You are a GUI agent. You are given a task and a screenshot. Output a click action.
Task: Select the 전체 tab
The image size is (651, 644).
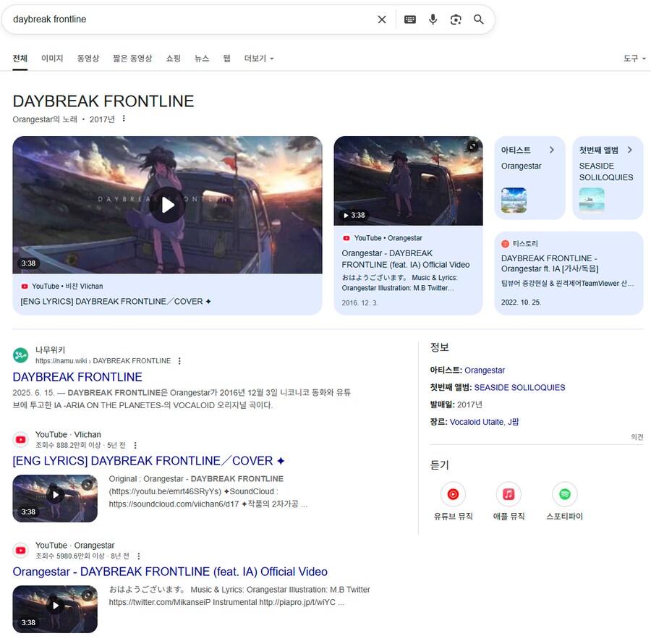pyautogui.click(x=20, y=59)
